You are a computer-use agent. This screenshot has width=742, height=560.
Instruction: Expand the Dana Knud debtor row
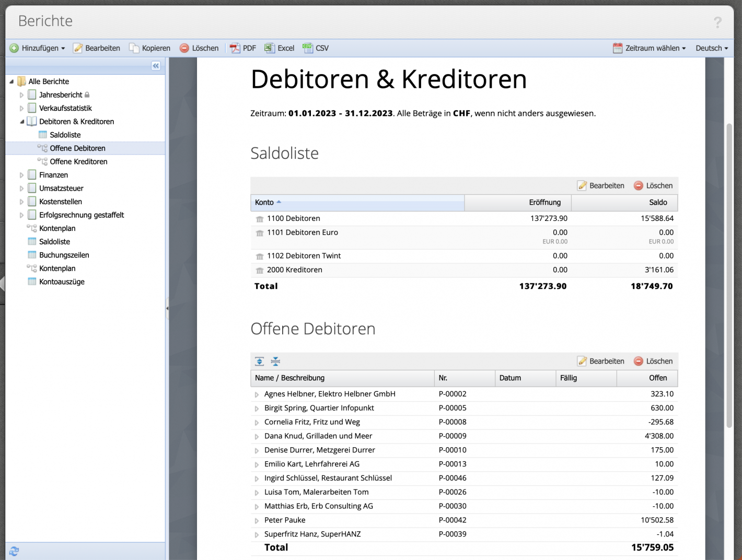point(257,436)
